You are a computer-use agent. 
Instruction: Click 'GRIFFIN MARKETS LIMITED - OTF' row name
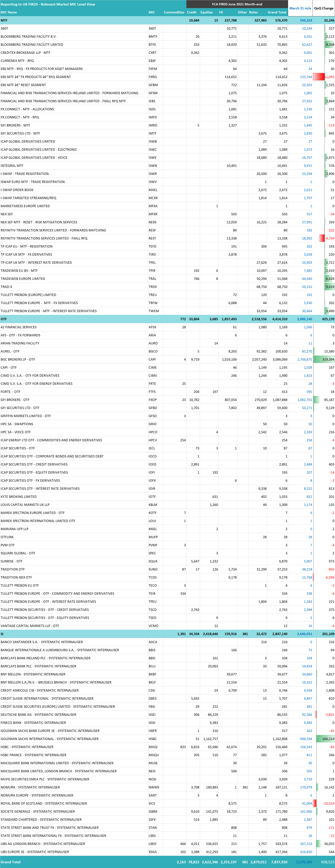26,416
